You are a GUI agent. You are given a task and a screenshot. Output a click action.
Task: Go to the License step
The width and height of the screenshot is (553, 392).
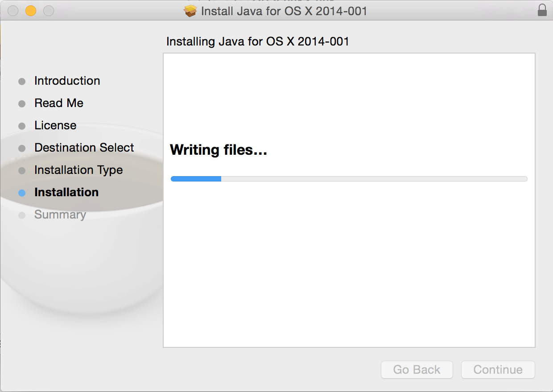point(55,125)
